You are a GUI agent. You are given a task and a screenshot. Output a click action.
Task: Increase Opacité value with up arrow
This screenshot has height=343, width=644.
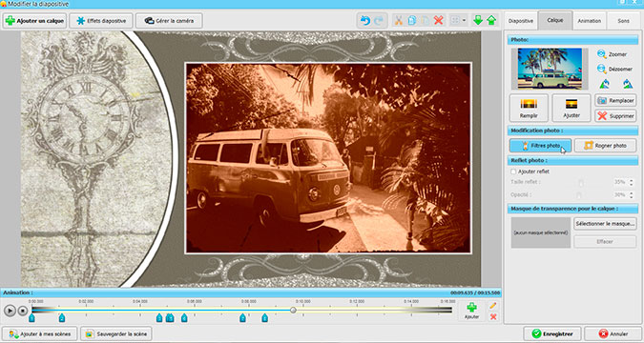pyautogui.click(x=632, y=192)
